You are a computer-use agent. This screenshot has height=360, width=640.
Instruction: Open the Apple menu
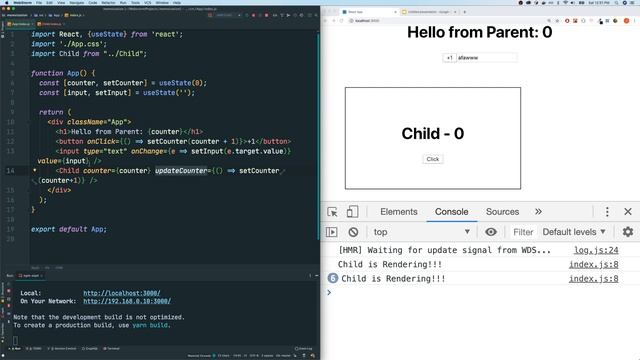coord(6,2)
